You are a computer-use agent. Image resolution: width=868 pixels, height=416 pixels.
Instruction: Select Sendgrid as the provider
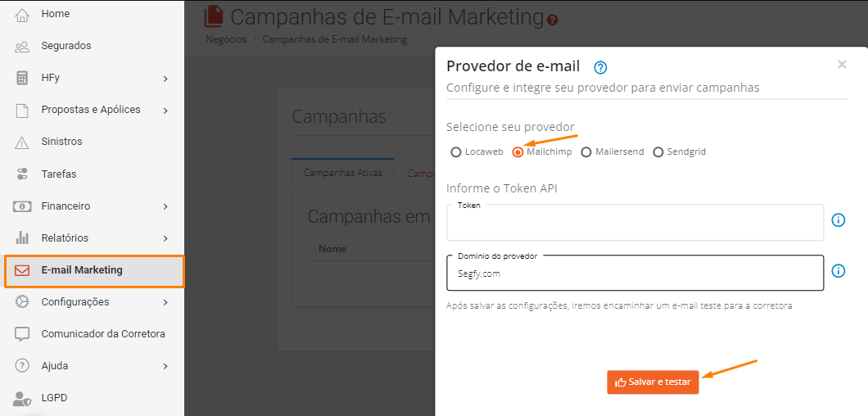[658, 151]
